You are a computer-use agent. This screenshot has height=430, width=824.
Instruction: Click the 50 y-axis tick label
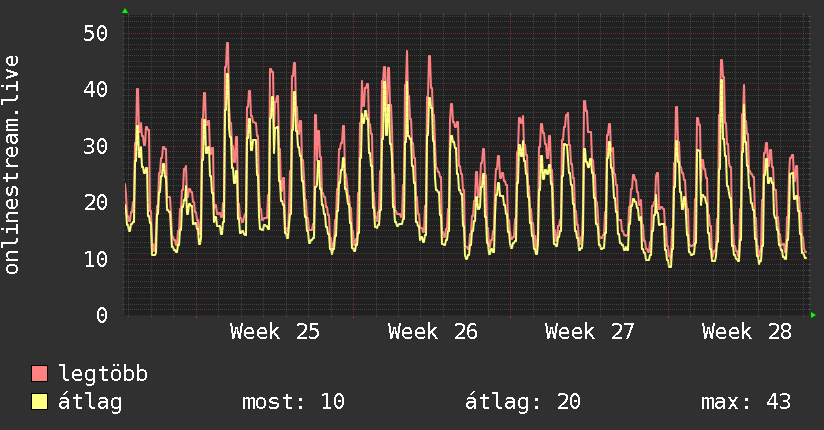pyautogui.click(x=96, y=34)
